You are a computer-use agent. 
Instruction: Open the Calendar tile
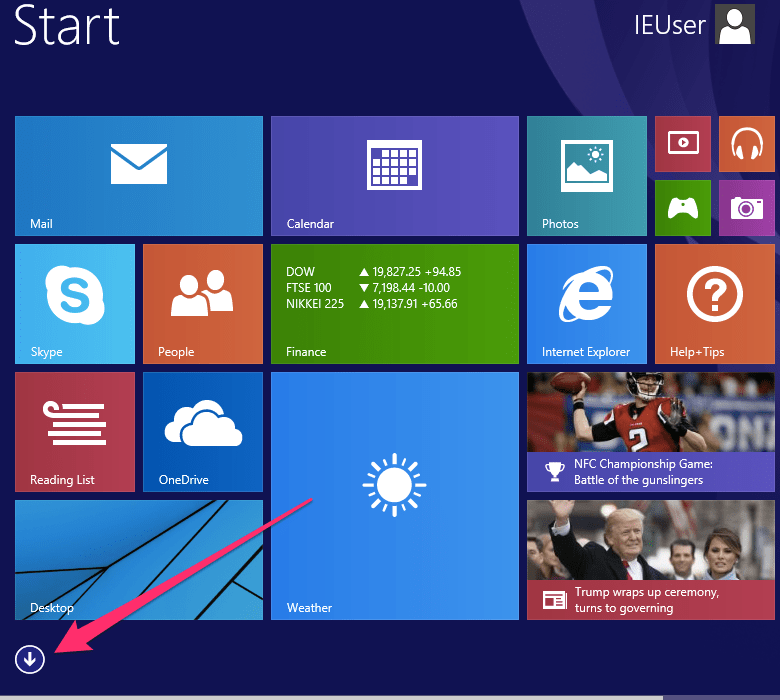tap(394, 176)
